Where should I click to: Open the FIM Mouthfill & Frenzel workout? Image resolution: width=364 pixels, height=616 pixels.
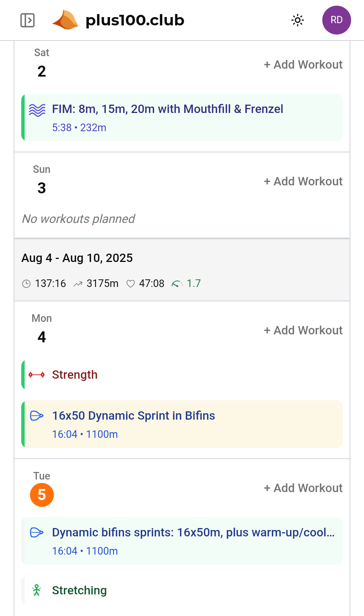(x=168, y=109)
